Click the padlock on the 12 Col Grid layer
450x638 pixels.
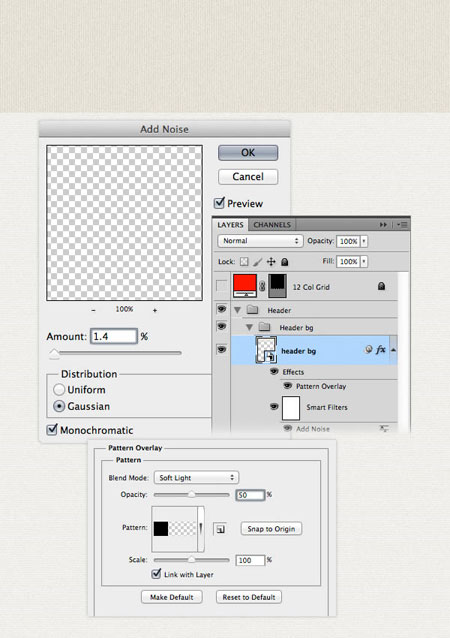[x=381, y=286]
